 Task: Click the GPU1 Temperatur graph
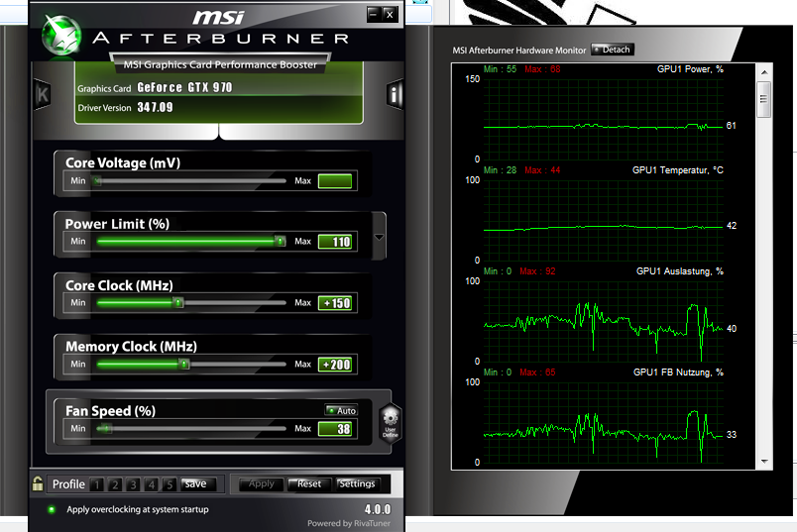click(x=604, y=220)
